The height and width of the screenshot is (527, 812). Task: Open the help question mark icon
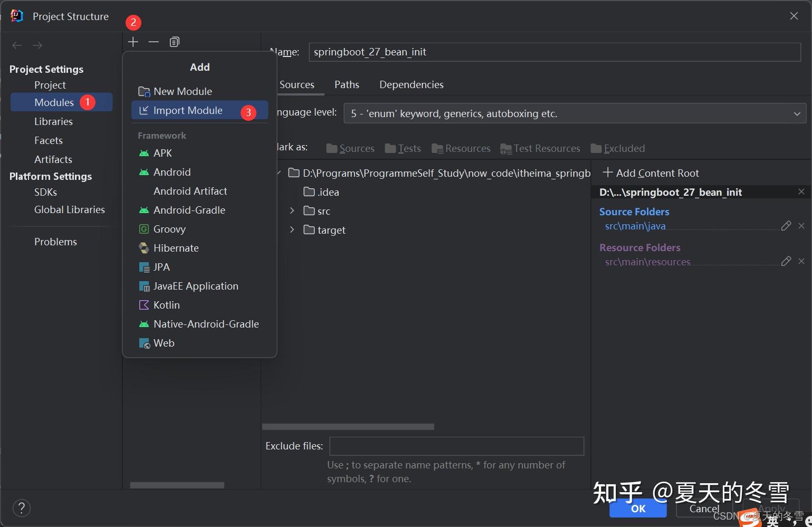[21, 508]
